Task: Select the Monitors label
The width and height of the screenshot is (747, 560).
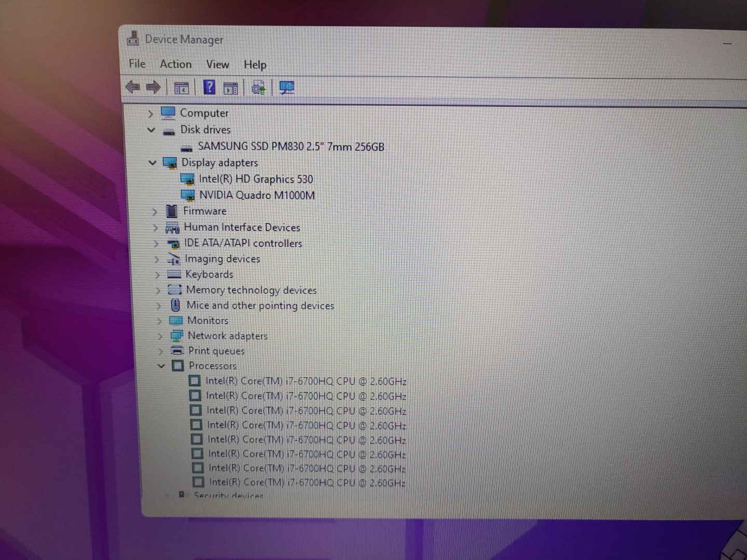Action: point(208,320)
